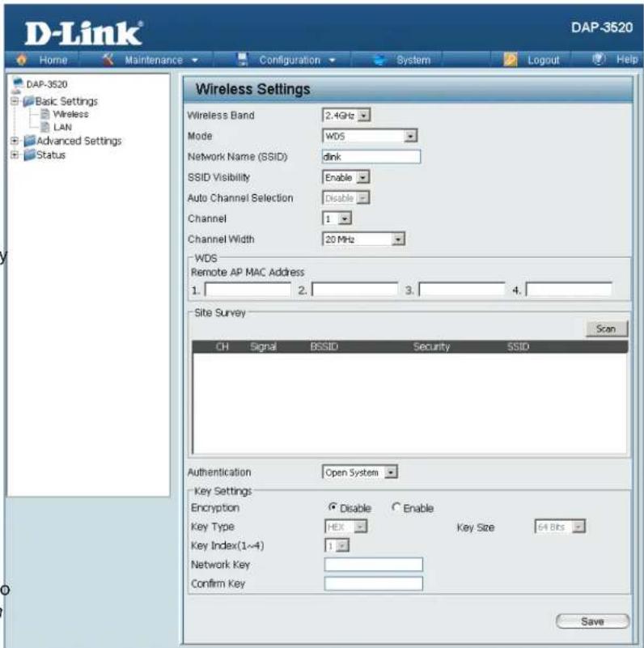Click Remote AP MAC Address field 4
The image size is (644, 648).
click(x=570, y=290)
